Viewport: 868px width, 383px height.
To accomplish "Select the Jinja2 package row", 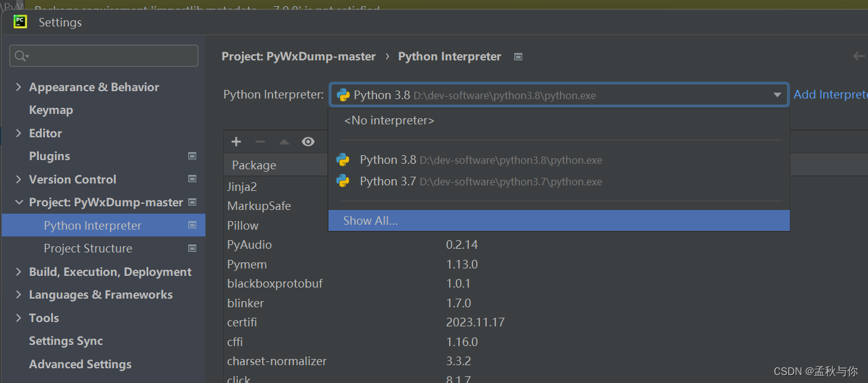I will [x=242, y=187].
